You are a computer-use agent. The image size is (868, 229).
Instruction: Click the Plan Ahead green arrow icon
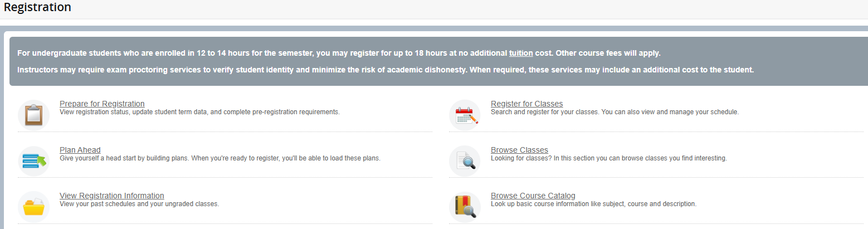click(33, 161)
